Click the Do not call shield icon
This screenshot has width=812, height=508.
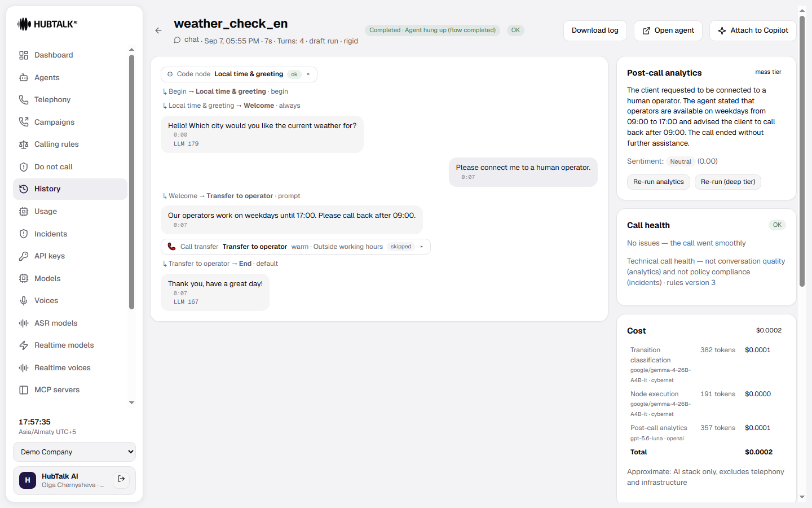24,167
